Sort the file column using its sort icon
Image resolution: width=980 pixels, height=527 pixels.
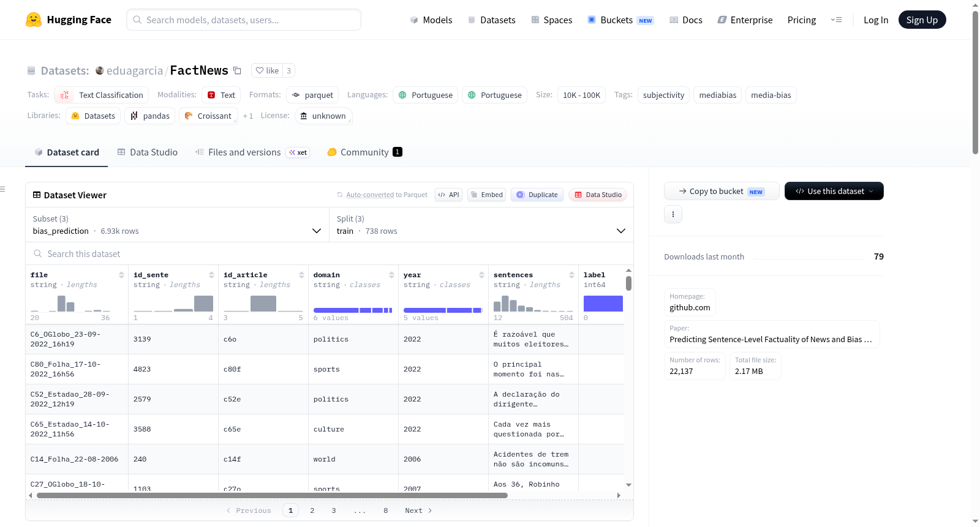pyautogui.click(x=121, y=275)
